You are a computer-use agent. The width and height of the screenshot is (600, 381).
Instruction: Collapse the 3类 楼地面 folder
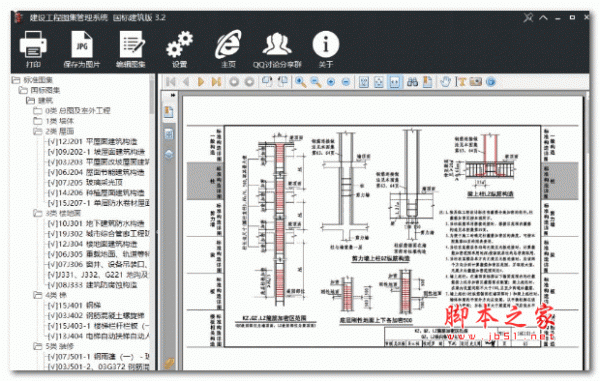38,213
